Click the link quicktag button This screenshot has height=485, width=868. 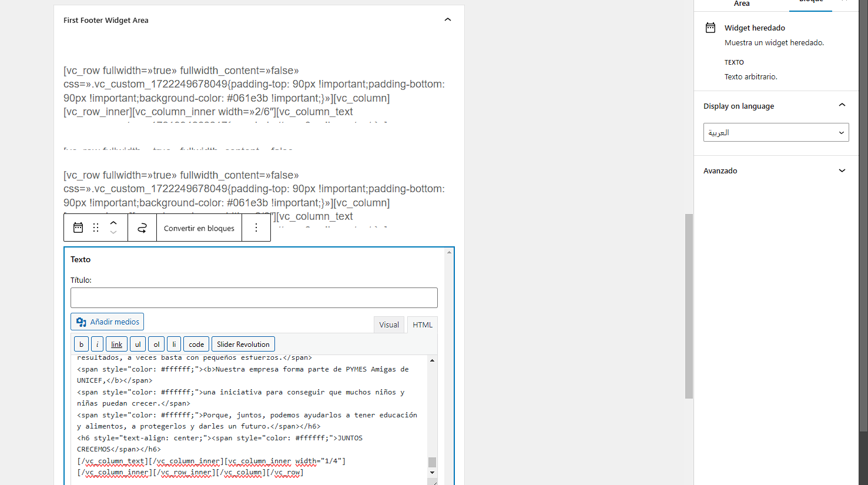click(x=117, y=344)
